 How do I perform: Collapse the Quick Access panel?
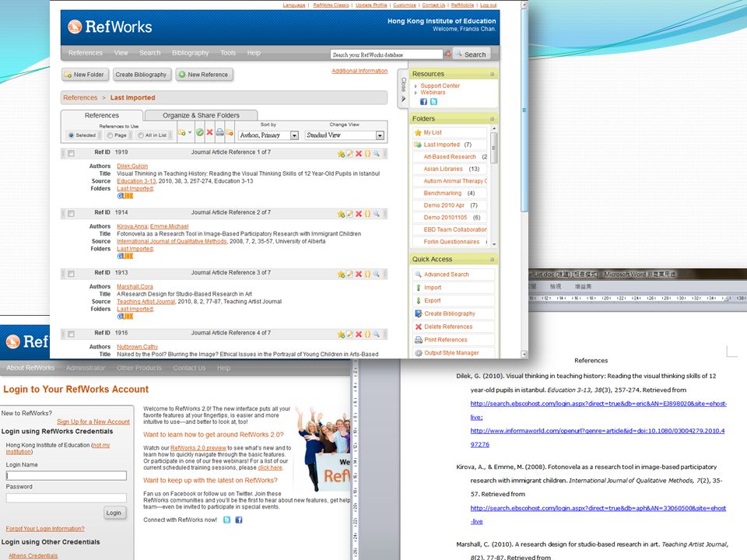(492, 260)
